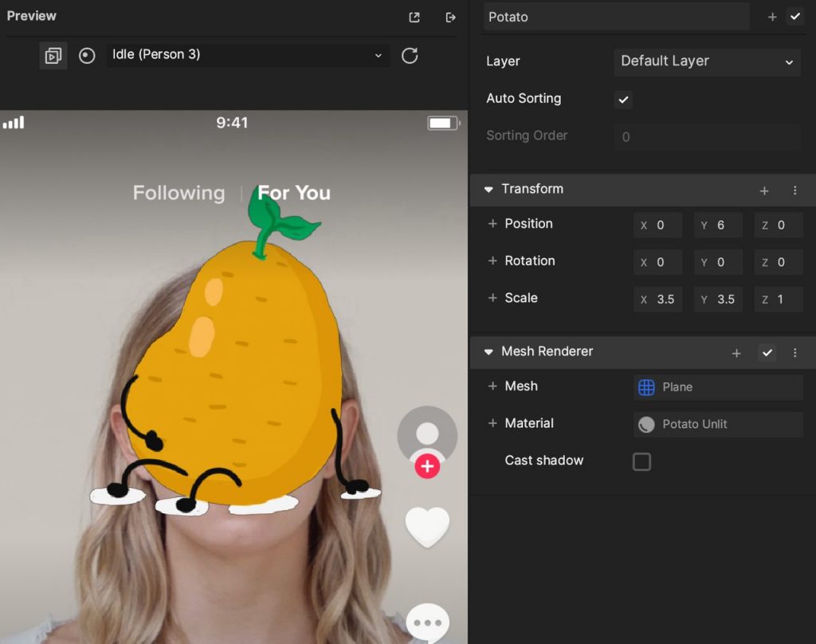
Task: Click the plus icon beside Scale
Action: click(492, 298)
